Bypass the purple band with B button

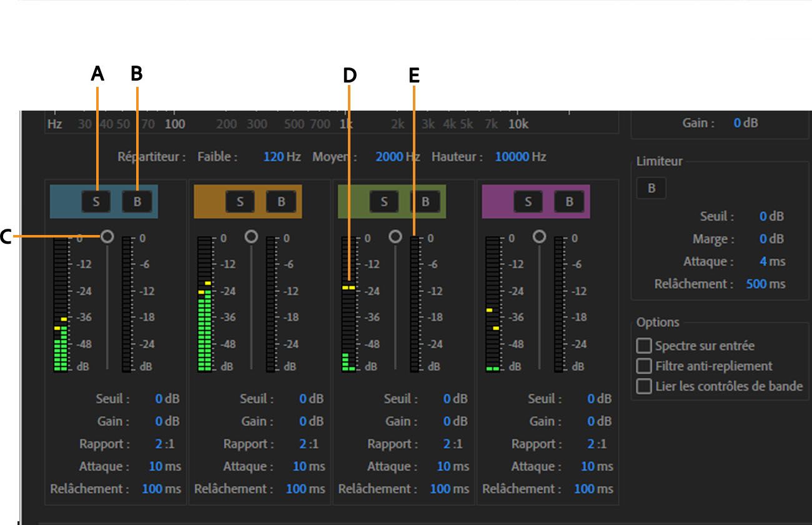click(569, 202)
